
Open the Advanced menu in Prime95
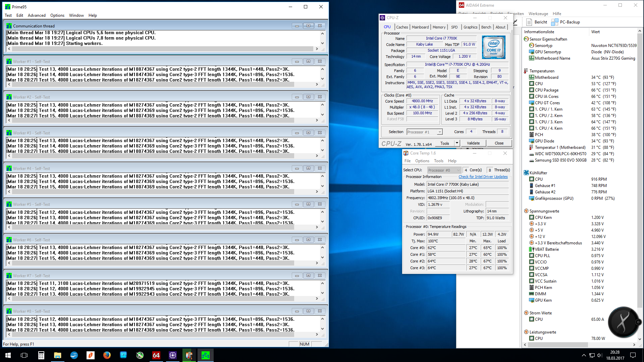click(37, 15)
